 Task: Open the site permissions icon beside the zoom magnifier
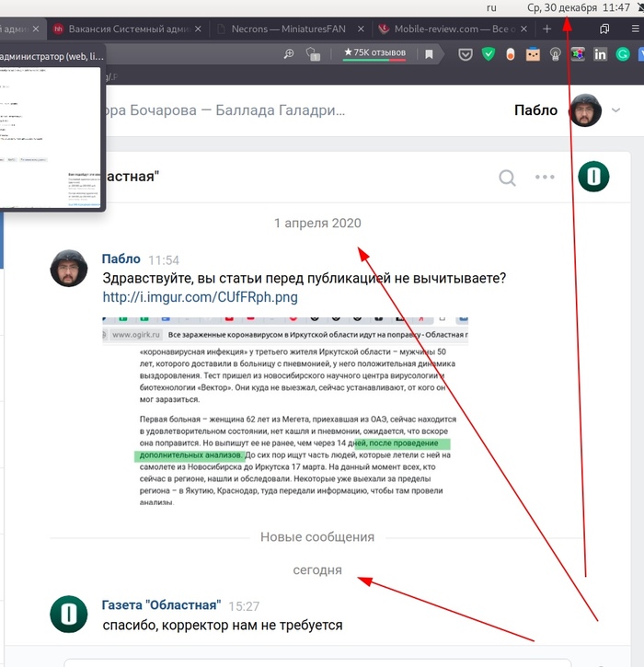pos(313,54)
